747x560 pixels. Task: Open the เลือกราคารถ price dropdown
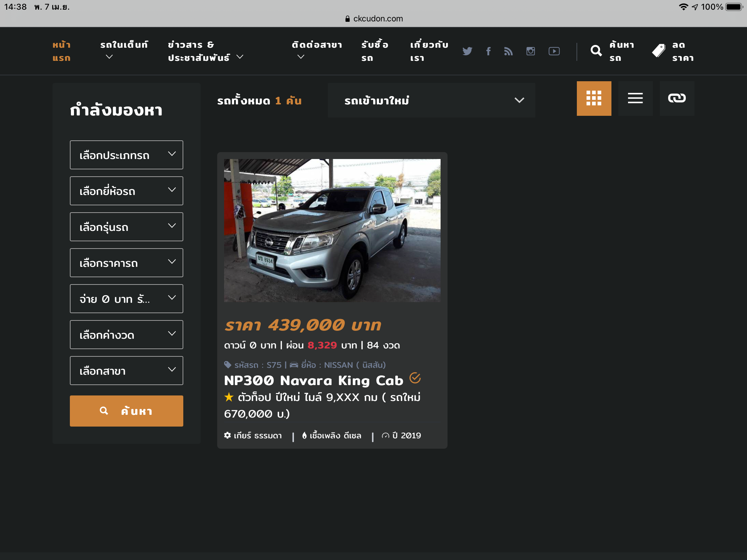pos(126,263)
